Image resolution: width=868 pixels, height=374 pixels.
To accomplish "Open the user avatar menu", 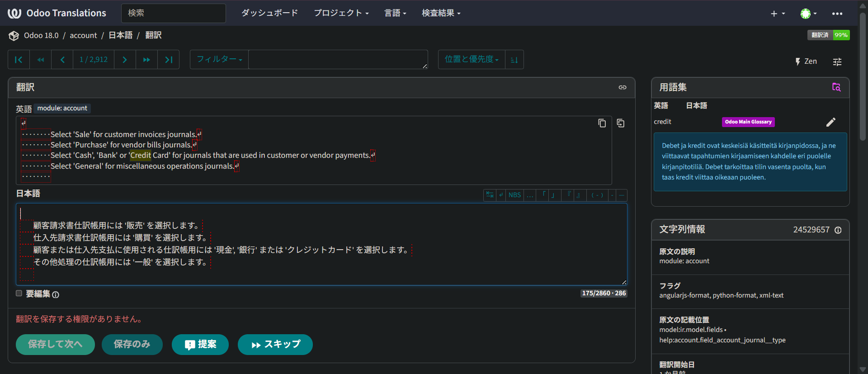I will click(x=808, y=14).
